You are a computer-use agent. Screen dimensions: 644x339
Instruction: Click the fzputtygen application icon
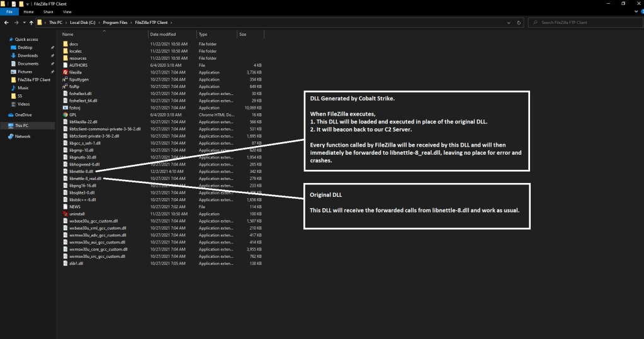[65, 79]
